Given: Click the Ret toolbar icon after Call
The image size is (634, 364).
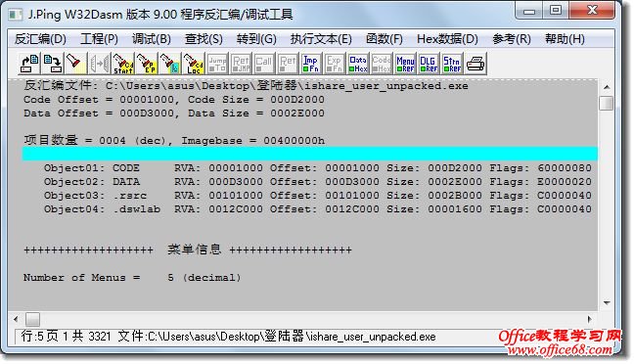Looking at the screenshot, I should (288, 64).
